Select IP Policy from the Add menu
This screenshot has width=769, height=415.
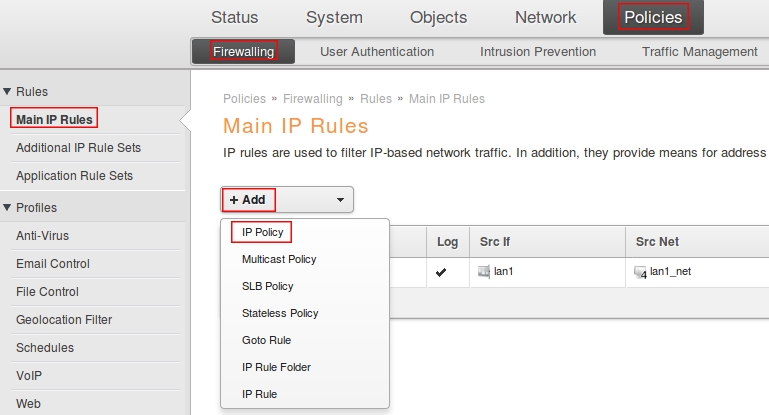pyautogui.click(x=263, y=232)
